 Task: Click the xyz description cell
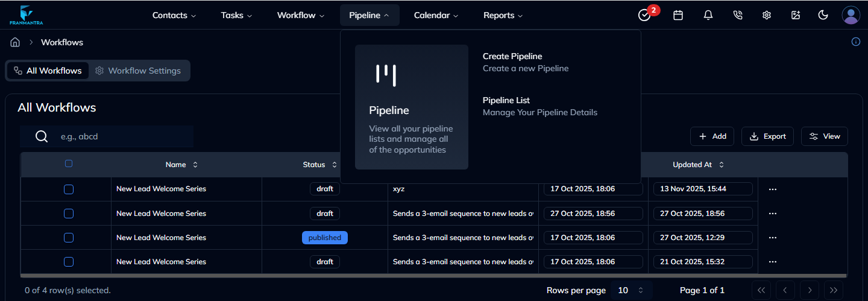click(463, 189)
